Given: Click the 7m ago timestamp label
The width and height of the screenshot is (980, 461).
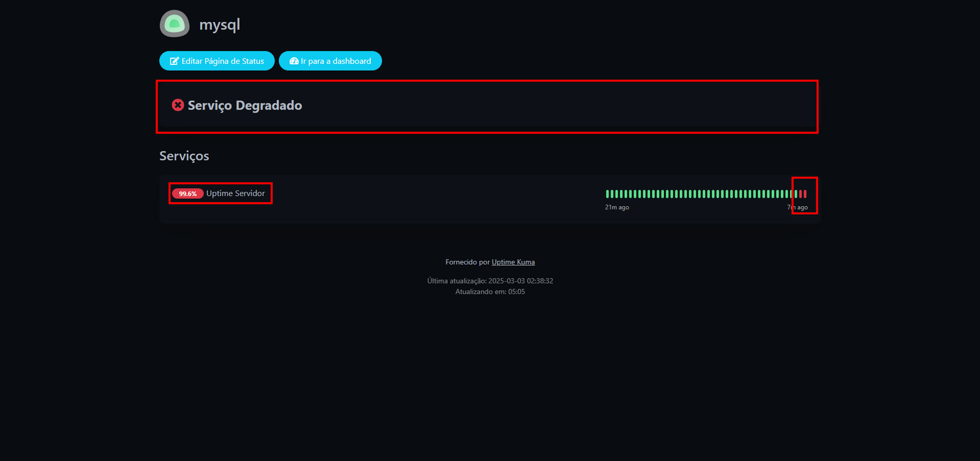Looking at the screenshot, I should 797,208.
